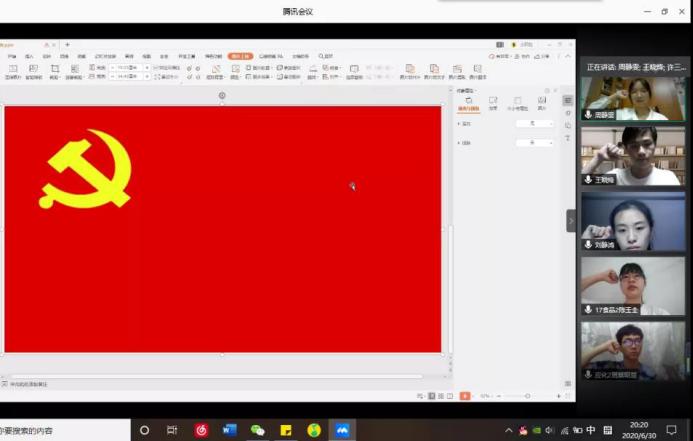Open NetEase Music red taskbar icon

201,430
